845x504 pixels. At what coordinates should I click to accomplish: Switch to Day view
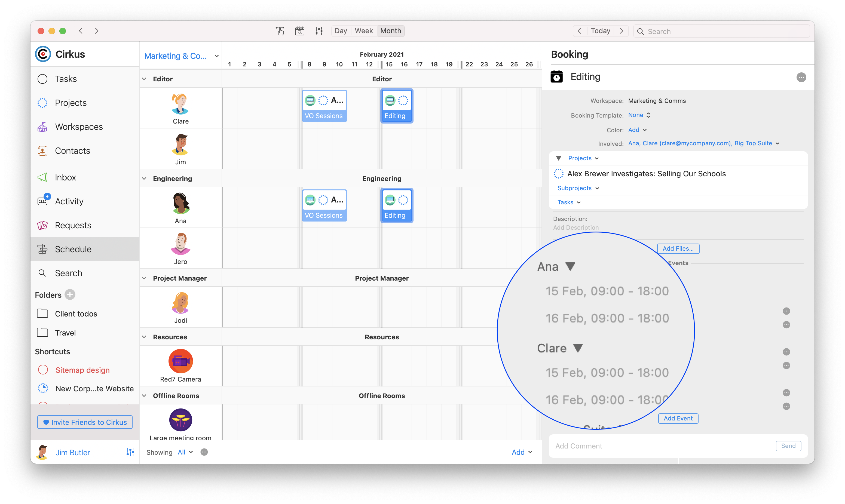[341, 31]
